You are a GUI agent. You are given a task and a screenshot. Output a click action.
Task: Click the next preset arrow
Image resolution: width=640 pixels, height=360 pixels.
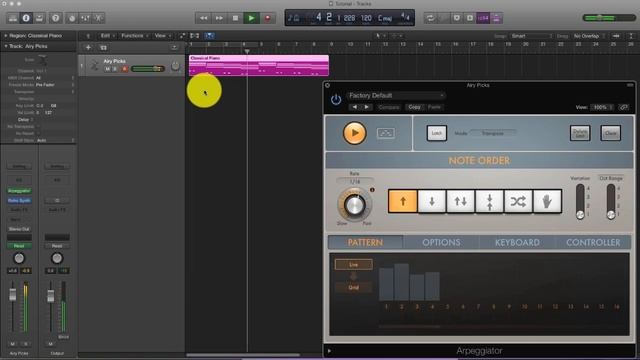coord(367,107)
